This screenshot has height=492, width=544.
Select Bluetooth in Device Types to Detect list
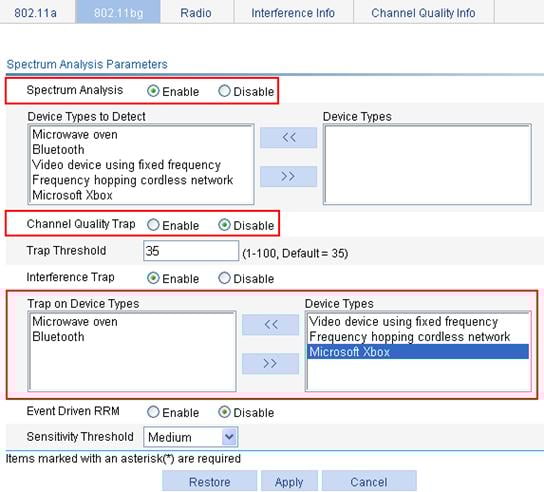(58, 150)
